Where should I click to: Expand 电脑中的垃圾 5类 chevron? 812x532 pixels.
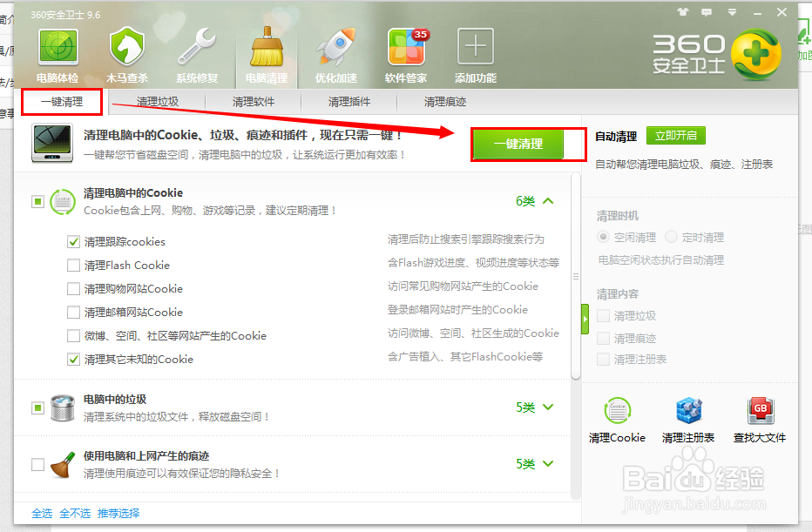[548, 407]
